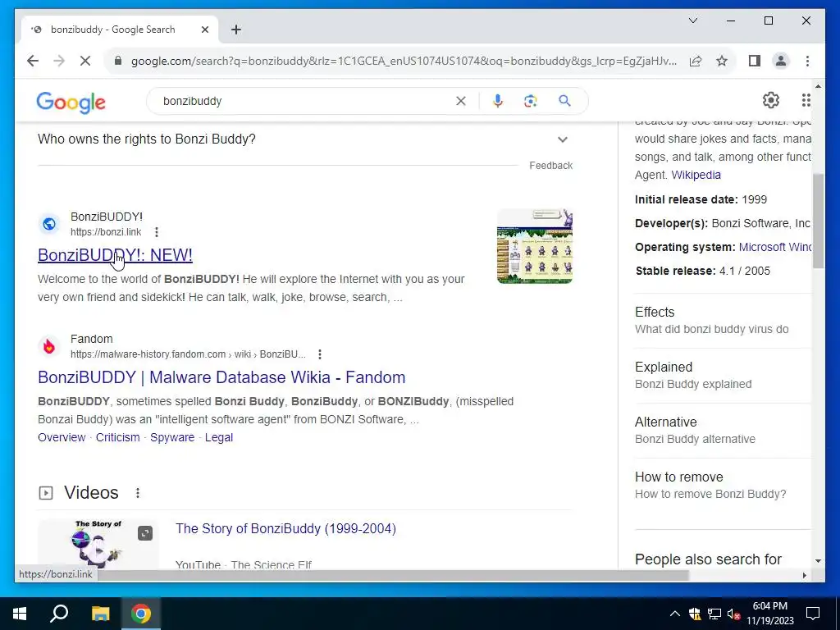Share this page via address bar icon
This screenshot has height=630, width=840.
tap(696, 61)
